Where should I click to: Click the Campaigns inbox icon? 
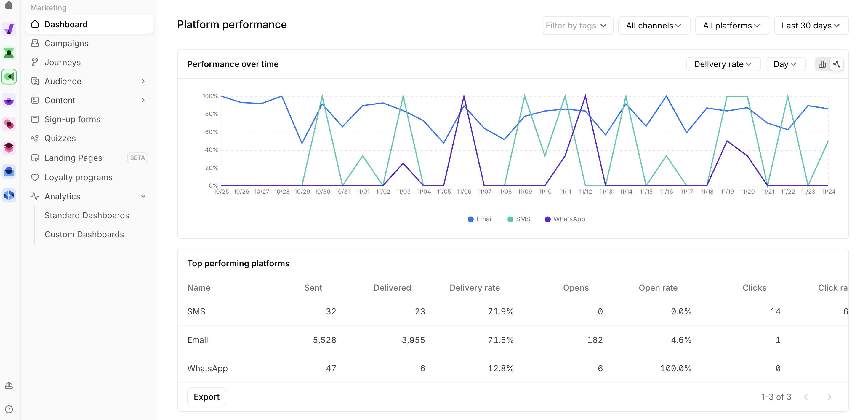point(35,43)
